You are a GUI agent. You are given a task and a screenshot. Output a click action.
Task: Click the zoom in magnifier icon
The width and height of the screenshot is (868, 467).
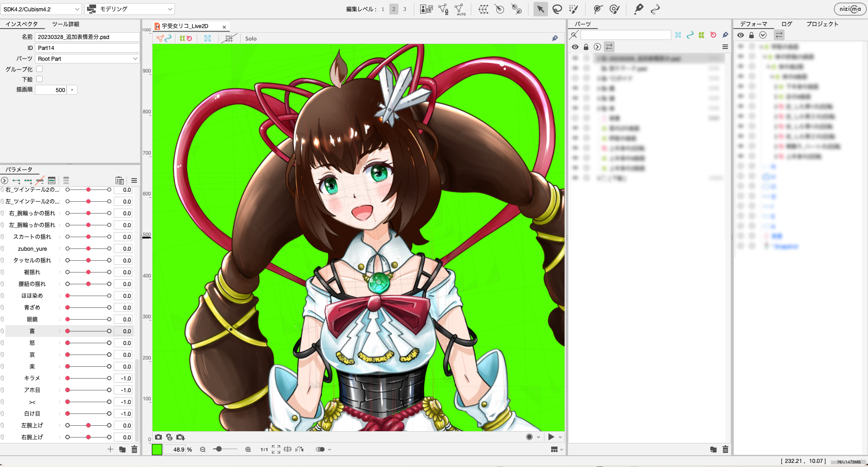[248, 449]
